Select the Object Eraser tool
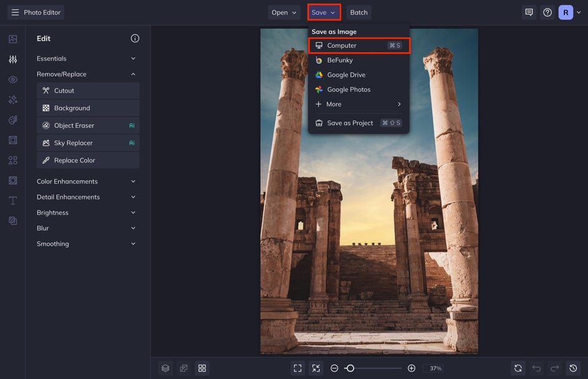The width and height of the screenshot is (588, 379). [88, 126]
